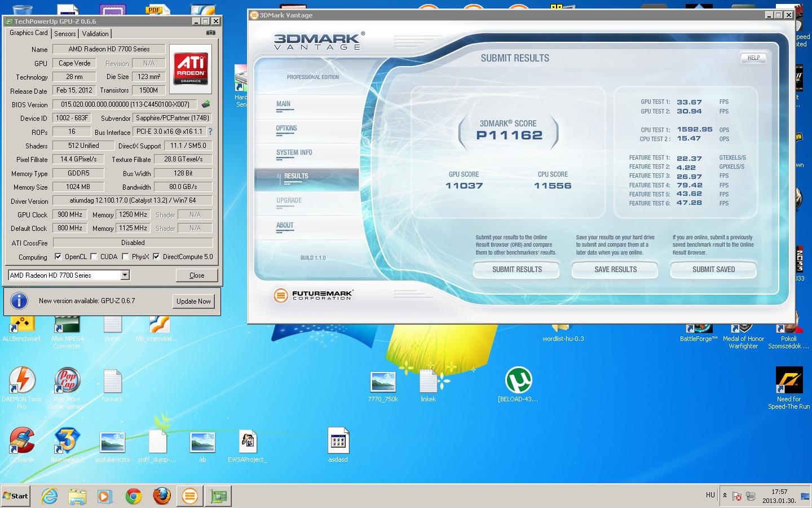The height and width of the screenshot is (508, 812).
Task: Click the GPU Clock 900 MHz field
Action: (70, 214)
